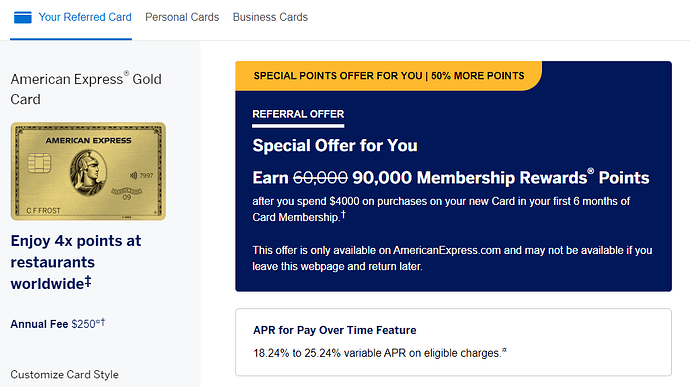
Task: Click the APR for Pay Over Time Feature heading
Action: [x=334, y=330]
